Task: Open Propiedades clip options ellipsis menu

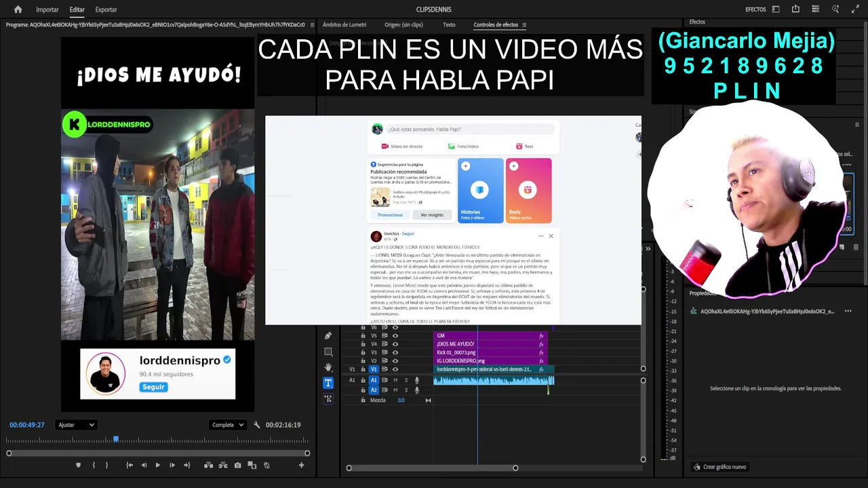Action: [x=848, y=311]
